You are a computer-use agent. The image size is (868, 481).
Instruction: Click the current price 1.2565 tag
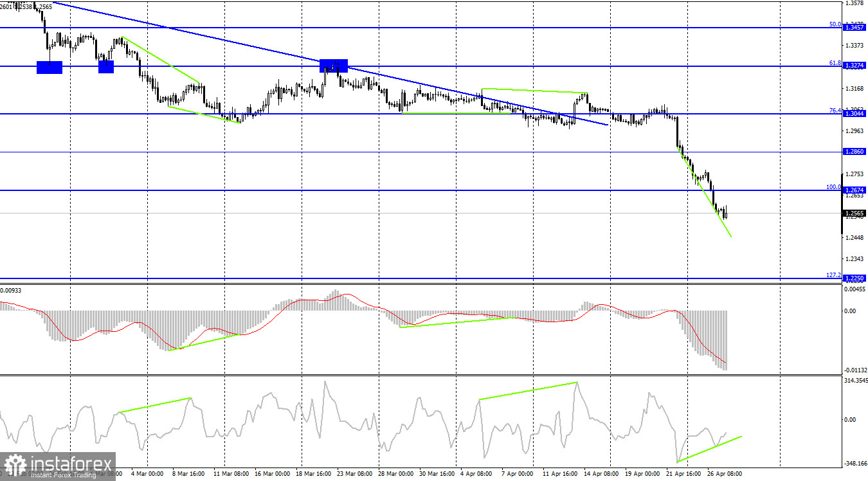(x=854, y=213)
